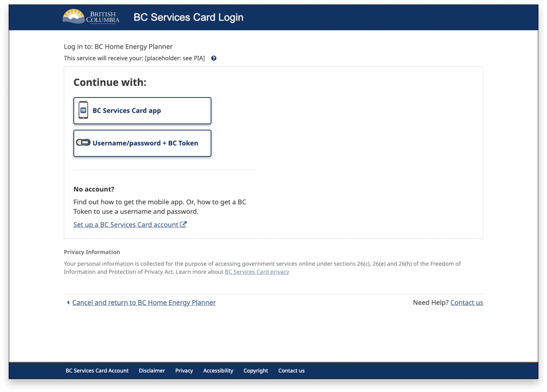This screenshot has width=547, height=392.
Task: Click the external link icon after Set up account
Action: pyautogui.click(x=183, y=224)
